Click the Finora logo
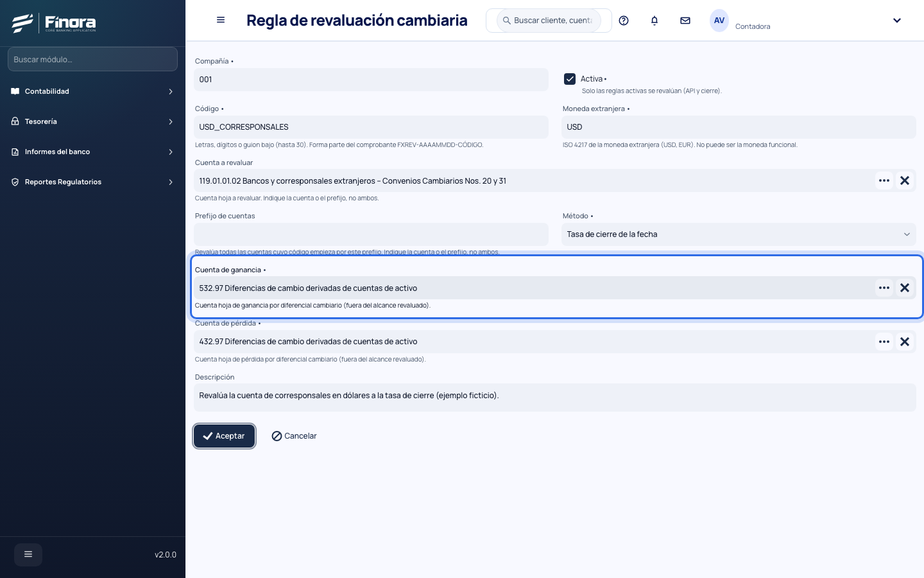Viewport: 924px width, 578px height. click(54, 23)
